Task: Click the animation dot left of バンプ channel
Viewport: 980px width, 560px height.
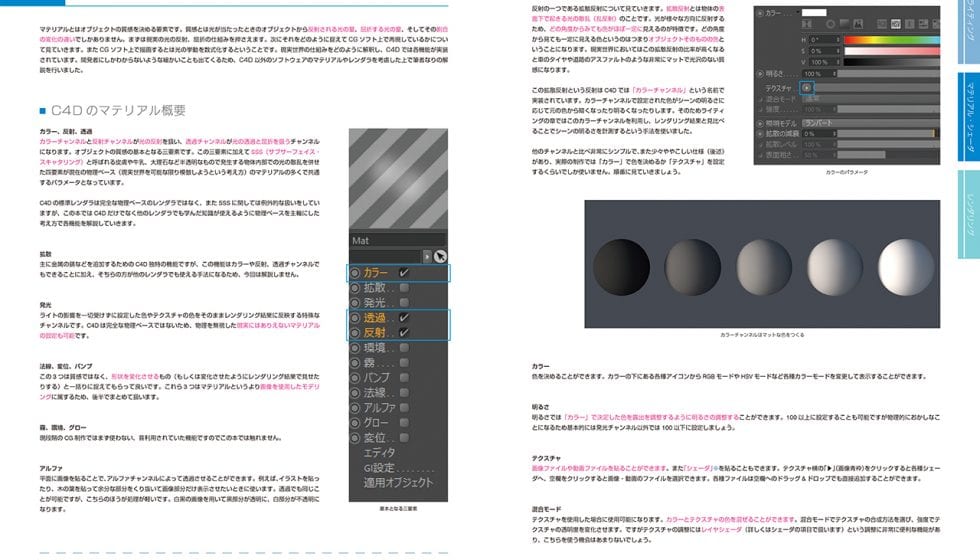Action: 355,378
